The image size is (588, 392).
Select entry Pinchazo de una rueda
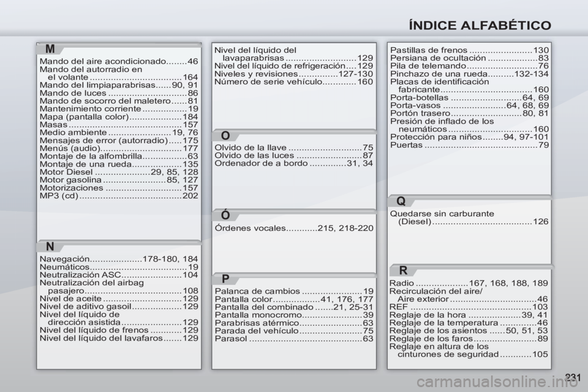(470, 74)
